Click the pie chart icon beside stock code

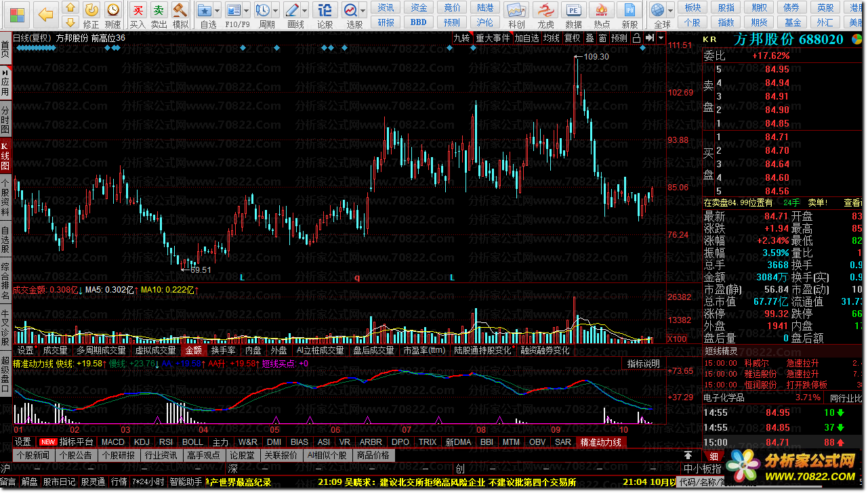[x=856, y=38]
